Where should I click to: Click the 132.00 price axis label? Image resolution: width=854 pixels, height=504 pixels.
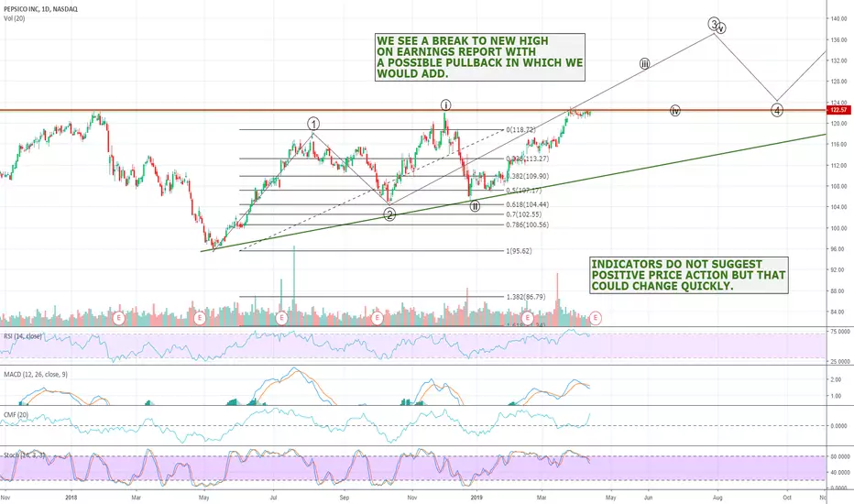click(x=838, y=60)
